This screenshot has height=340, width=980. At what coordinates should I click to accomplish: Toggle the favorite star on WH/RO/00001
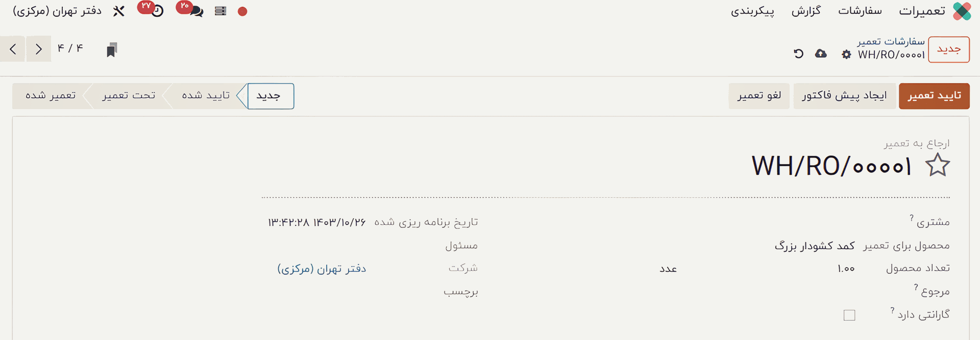938,165
